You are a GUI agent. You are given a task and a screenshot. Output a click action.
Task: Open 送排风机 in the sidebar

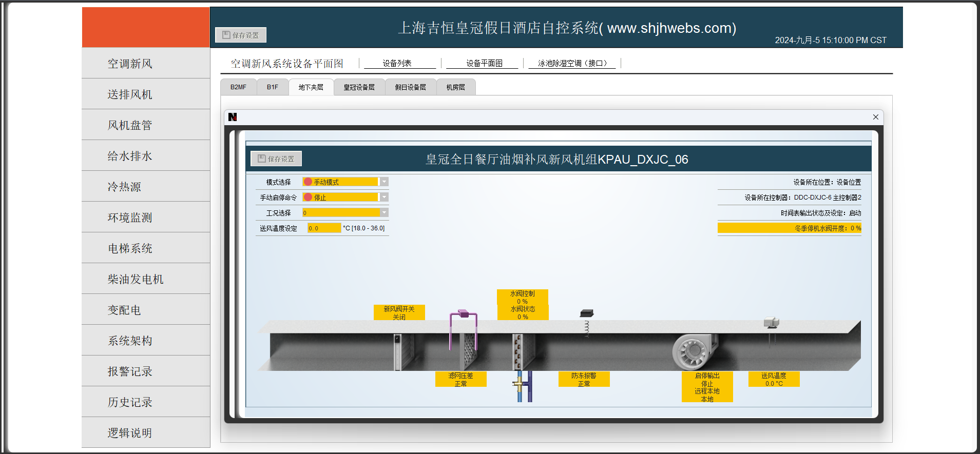[x=146, y=94]
